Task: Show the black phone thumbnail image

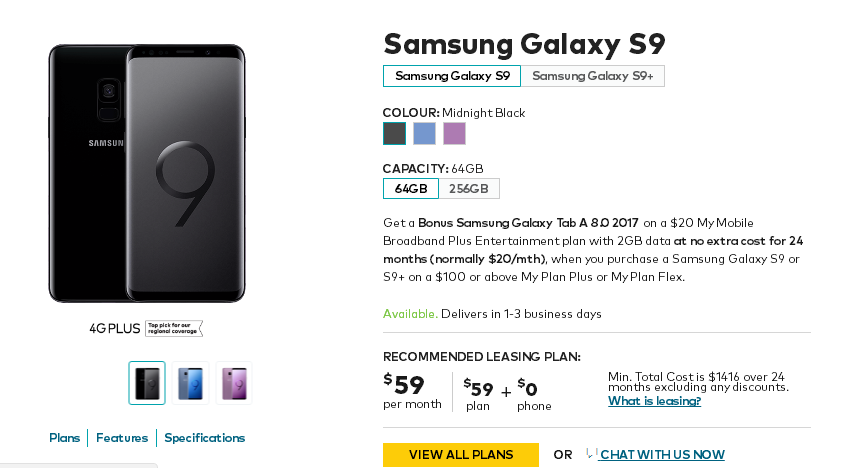Action: tap(147, 383)
